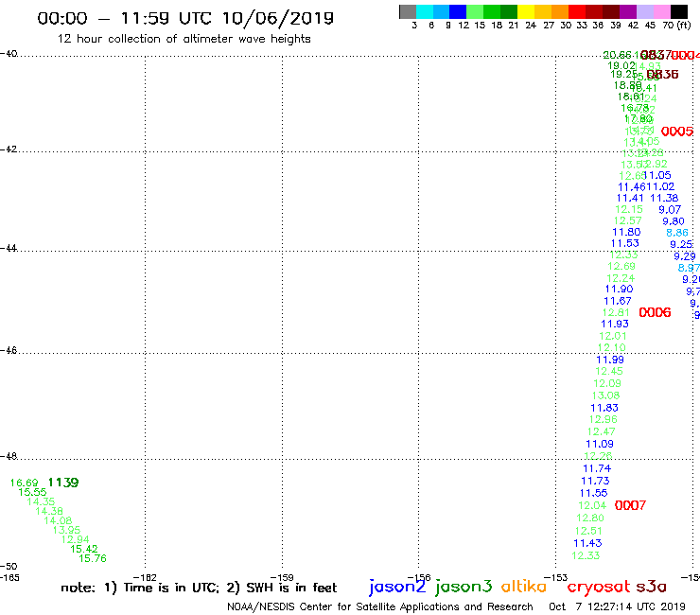This screenshot has width=700, height=615.
Task: Click the title '00:00 – 11:59 UTC 10/06/2019'
Action: [185, 18]
